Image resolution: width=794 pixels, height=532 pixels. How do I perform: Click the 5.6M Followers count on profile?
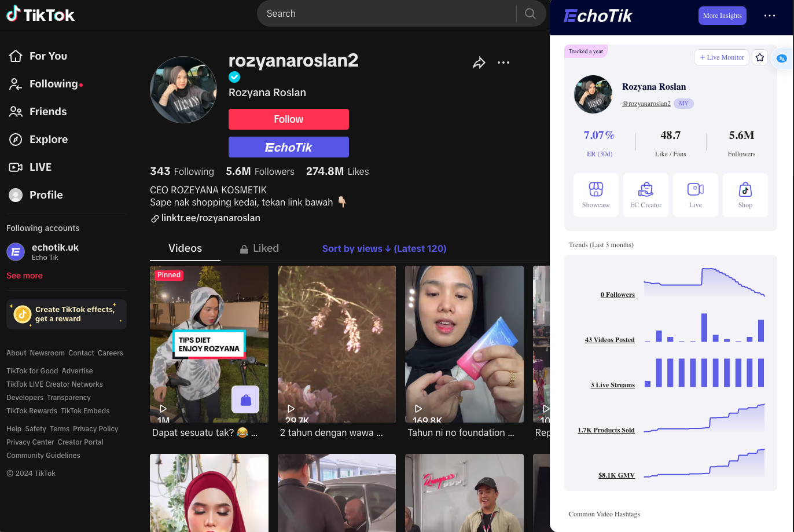[260, 171]
